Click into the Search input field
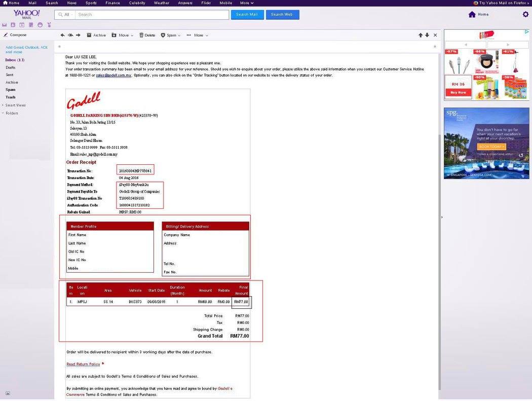Screen dimensions: 532x401 (x=152, y=15)
